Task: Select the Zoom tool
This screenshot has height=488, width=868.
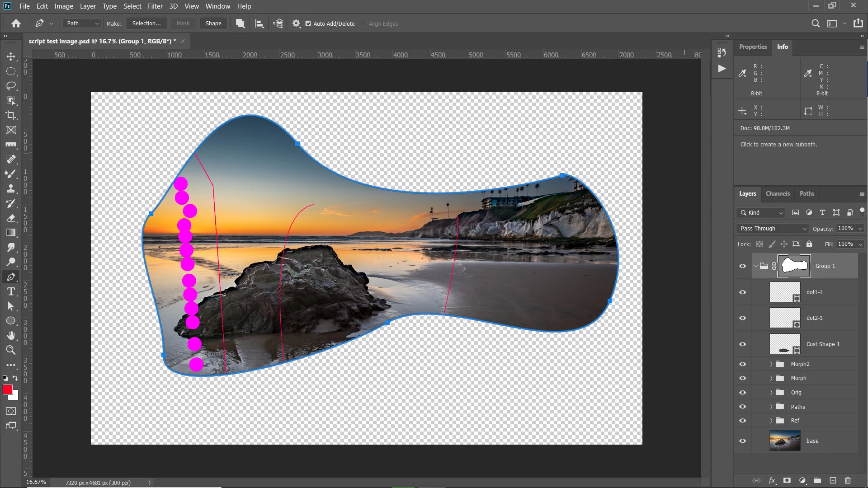Action: [x=11, y=350]
